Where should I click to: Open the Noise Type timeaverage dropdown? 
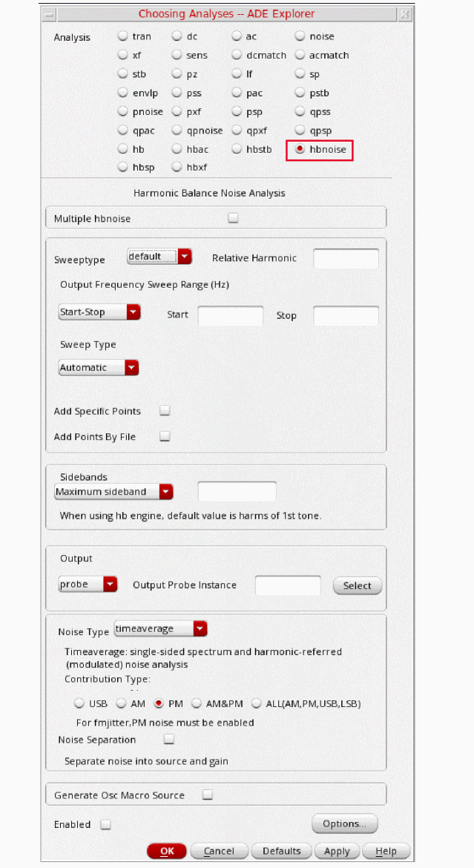pos(160,629)
